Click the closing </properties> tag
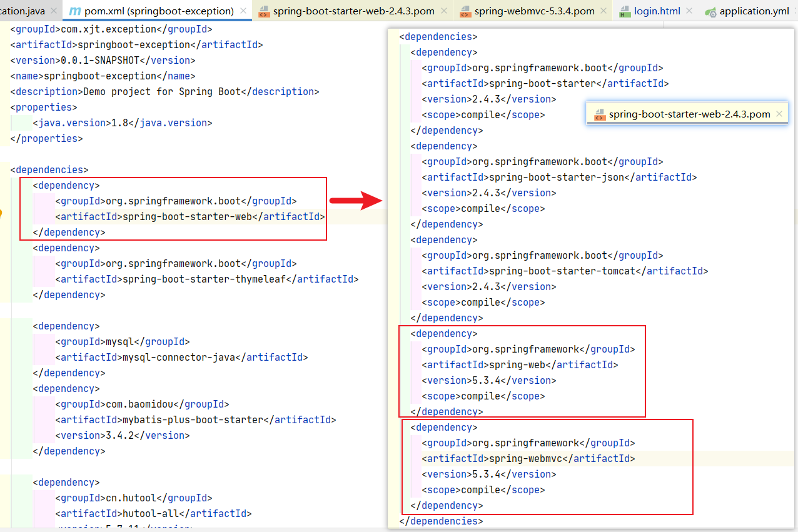This screenshot has width=798, height=532. pyautogui.click(x=46, y=139)
